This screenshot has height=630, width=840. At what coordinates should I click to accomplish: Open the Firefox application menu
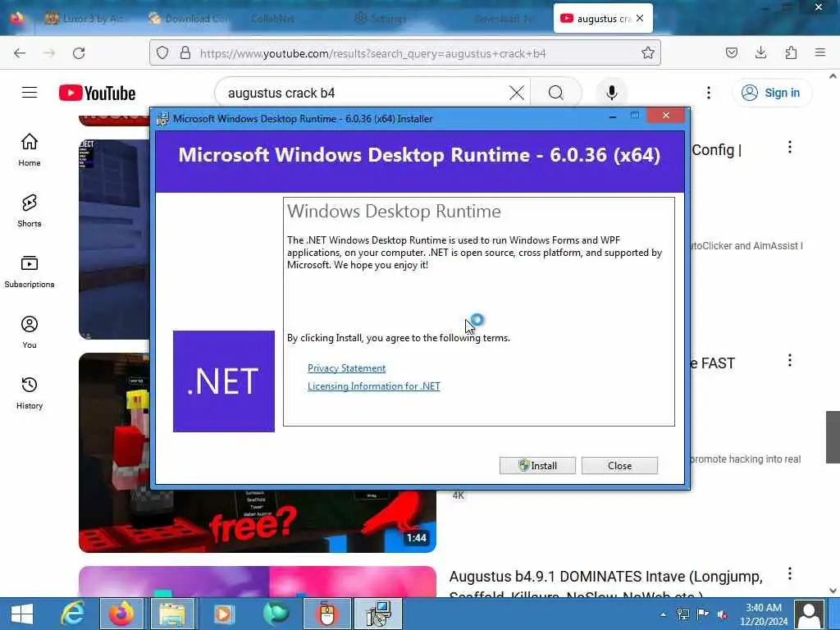(x=820, y=52)
